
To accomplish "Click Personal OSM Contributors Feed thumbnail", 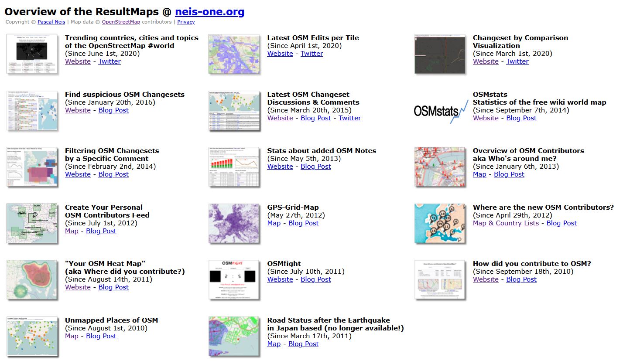I will coord(32,223).
